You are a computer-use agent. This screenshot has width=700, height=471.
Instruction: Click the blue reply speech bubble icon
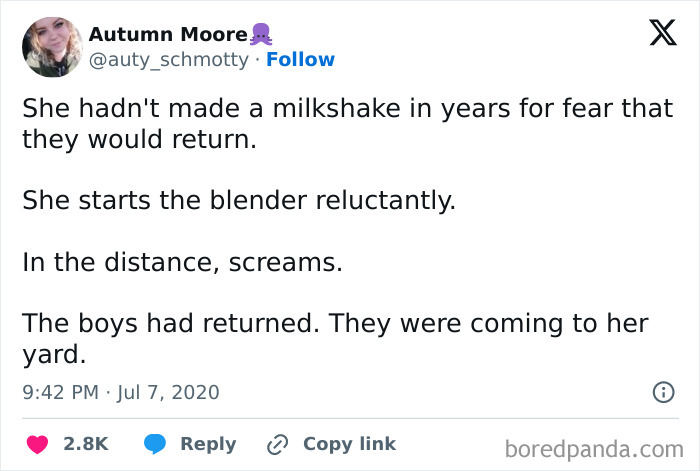pos(154,444)
